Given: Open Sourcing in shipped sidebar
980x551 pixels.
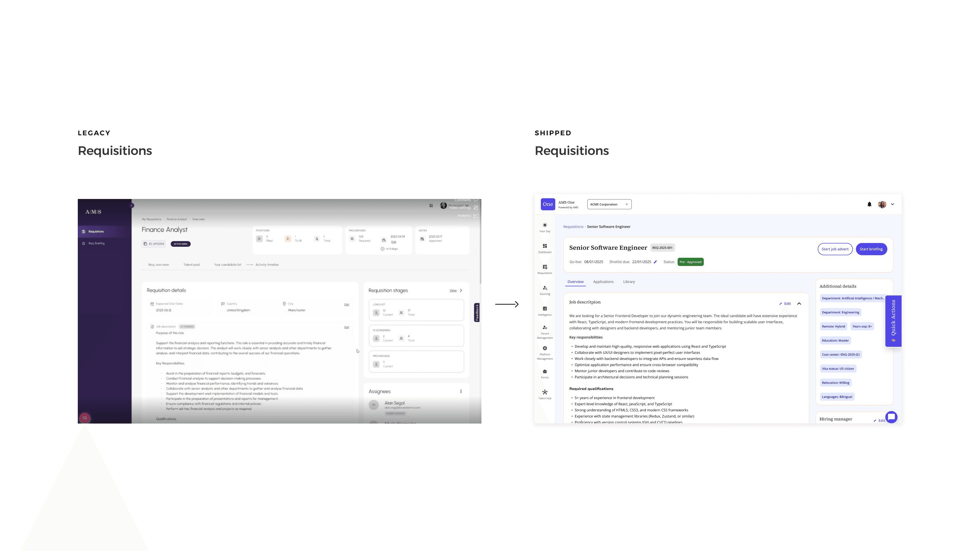Looking at the screenshot, I should point(545,290).
